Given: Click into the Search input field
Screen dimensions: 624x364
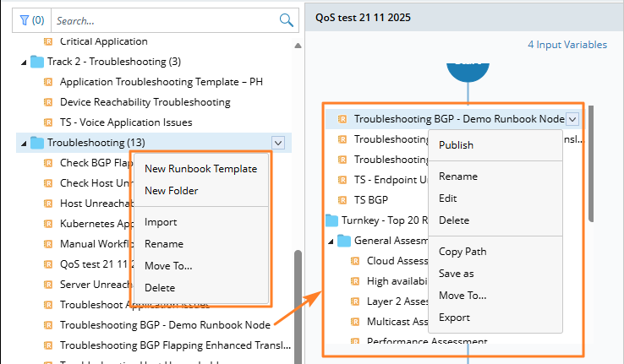Looking at the screenshot, I should pos(165,20).
